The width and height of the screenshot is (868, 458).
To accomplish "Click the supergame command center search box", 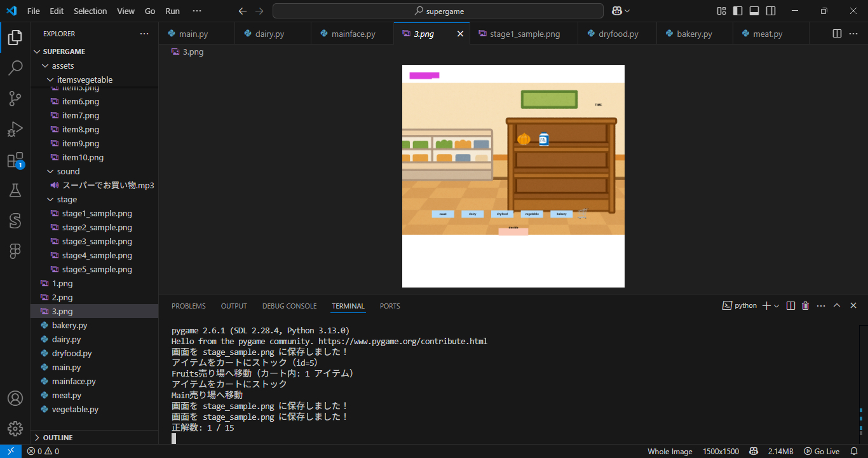I will [x=438, y=11].
